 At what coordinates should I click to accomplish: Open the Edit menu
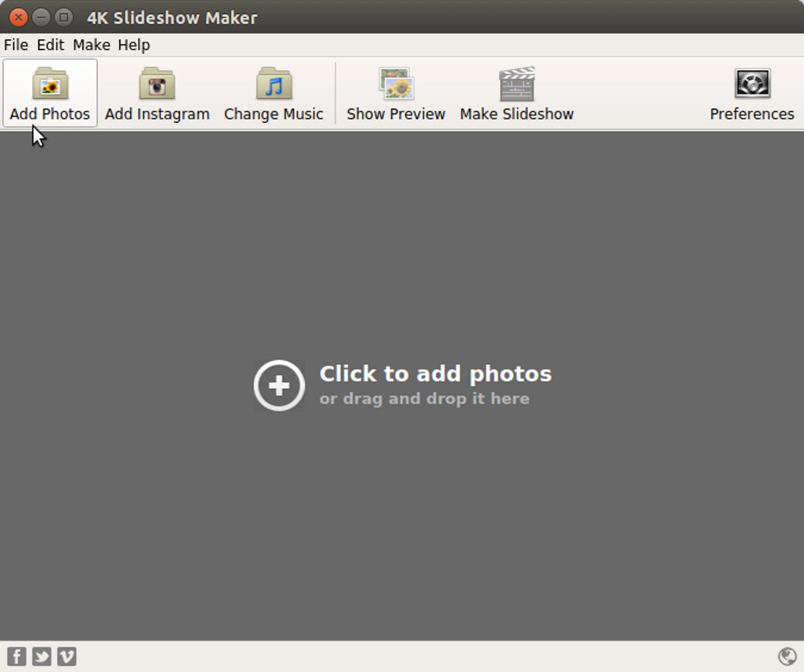[50, 45]
